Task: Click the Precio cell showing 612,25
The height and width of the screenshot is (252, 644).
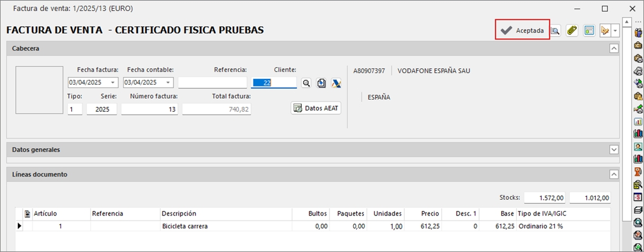Action: 423,226
